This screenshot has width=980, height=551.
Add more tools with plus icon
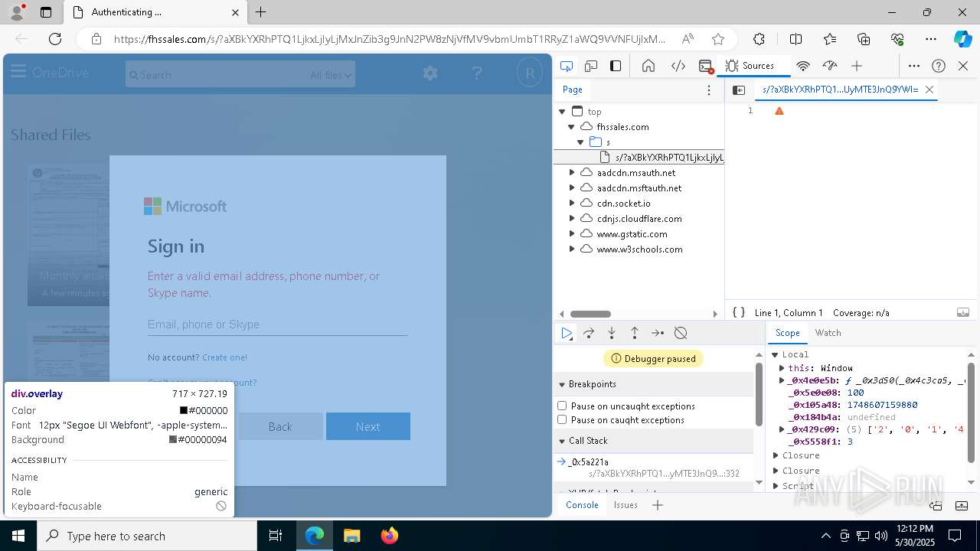coord(857,66)
